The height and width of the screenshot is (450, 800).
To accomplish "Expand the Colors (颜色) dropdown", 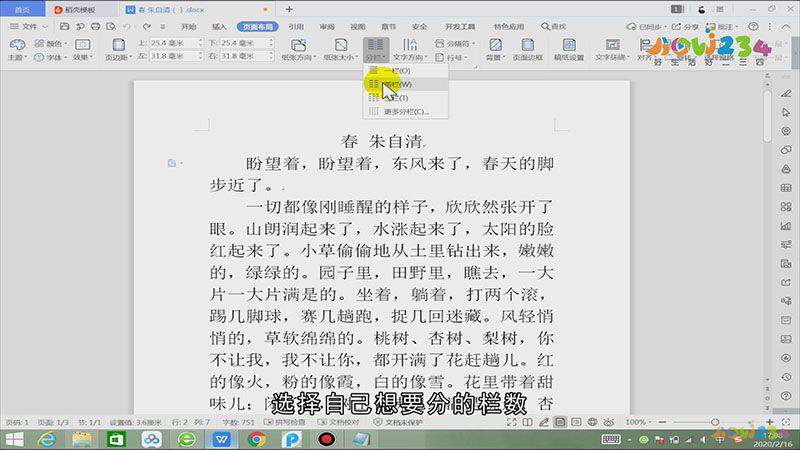I will [51, 43].
